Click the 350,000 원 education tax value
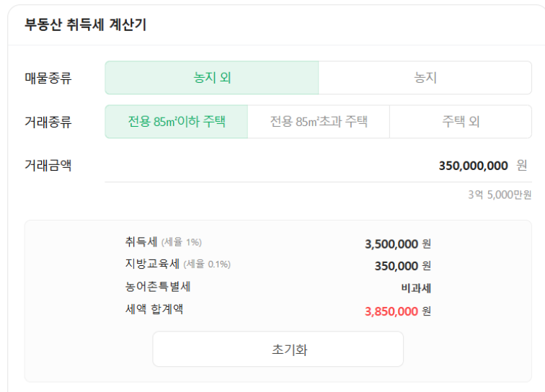545x392 pixels. click(x=402, y=266)
